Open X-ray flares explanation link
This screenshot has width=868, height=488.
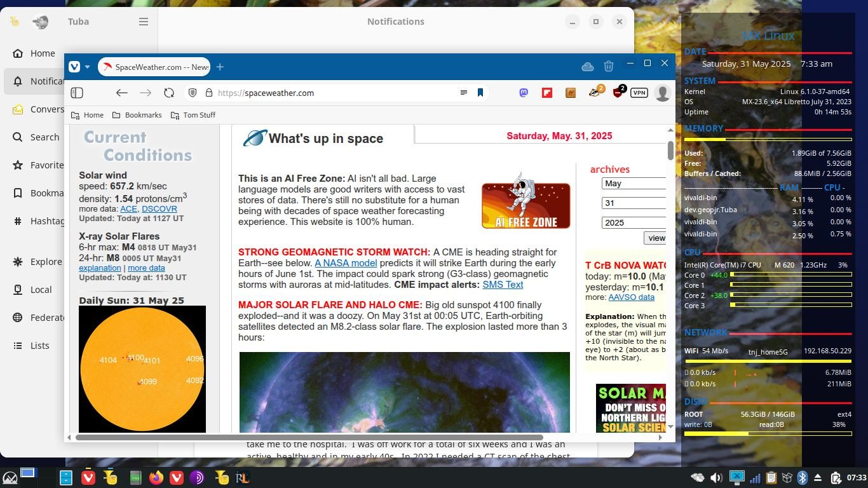point(100,268)
